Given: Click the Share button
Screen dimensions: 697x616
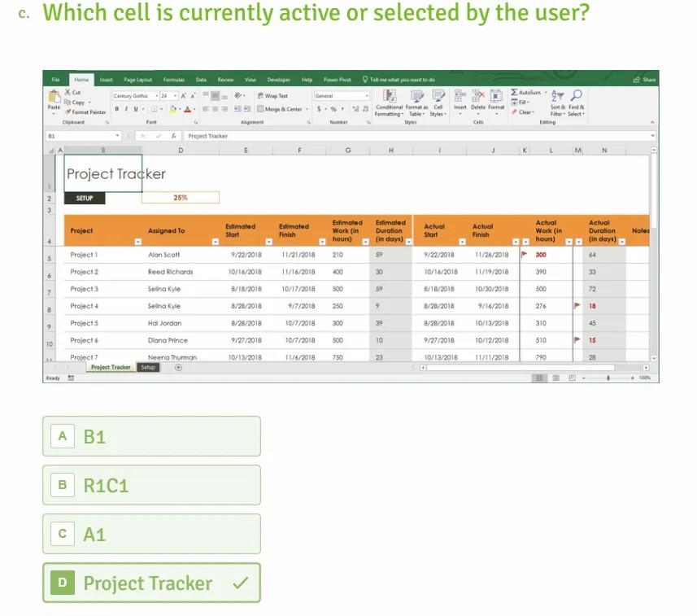Looking at the screenshot, I should click(643, 79).
